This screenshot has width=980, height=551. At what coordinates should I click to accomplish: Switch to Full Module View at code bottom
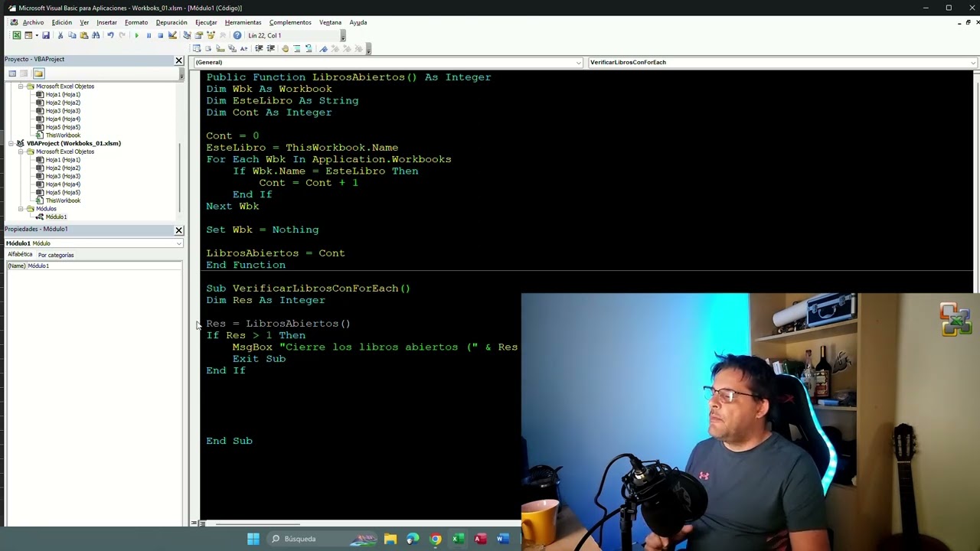[201, 523]
